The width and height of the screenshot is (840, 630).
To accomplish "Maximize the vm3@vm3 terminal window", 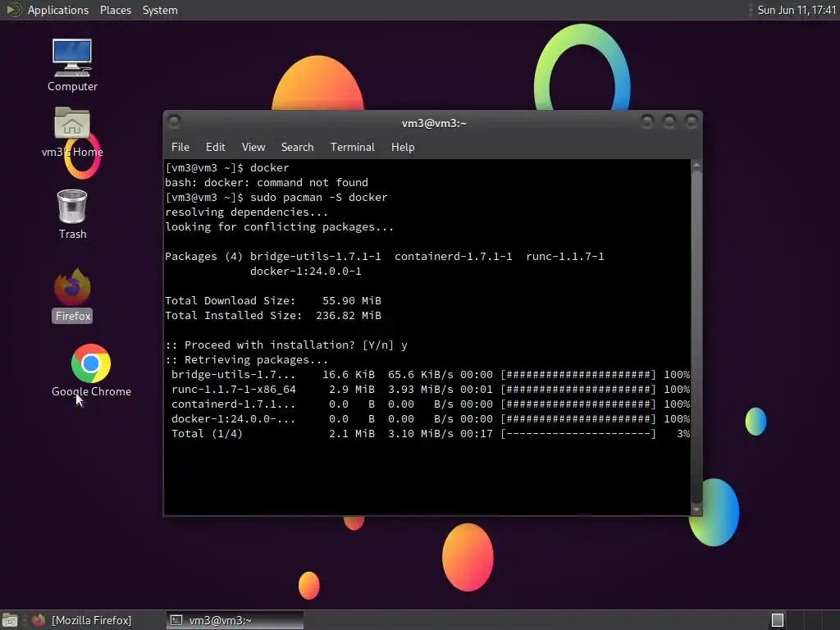I will pyautogui.click(x=669, y=122).
